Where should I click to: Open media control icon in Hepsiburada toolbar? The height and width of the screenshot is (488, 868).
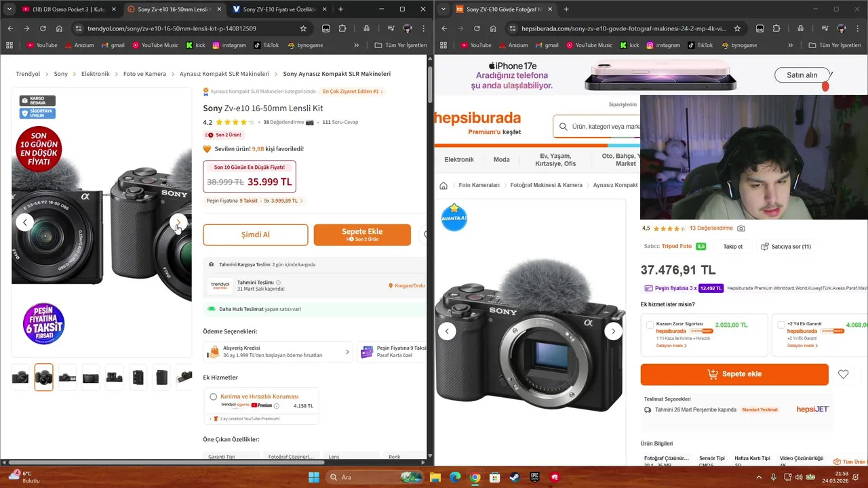coord(825,28)
